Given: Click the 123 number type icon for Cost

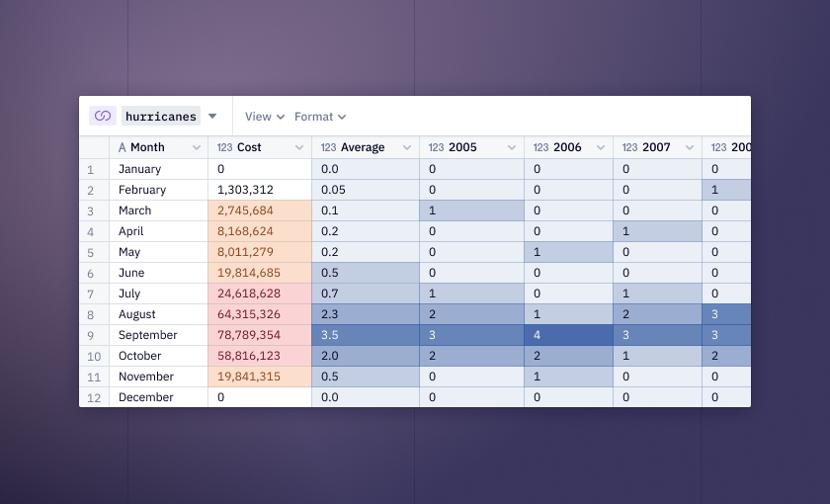Looking at the screenshot, I should (x=225, y=147).
